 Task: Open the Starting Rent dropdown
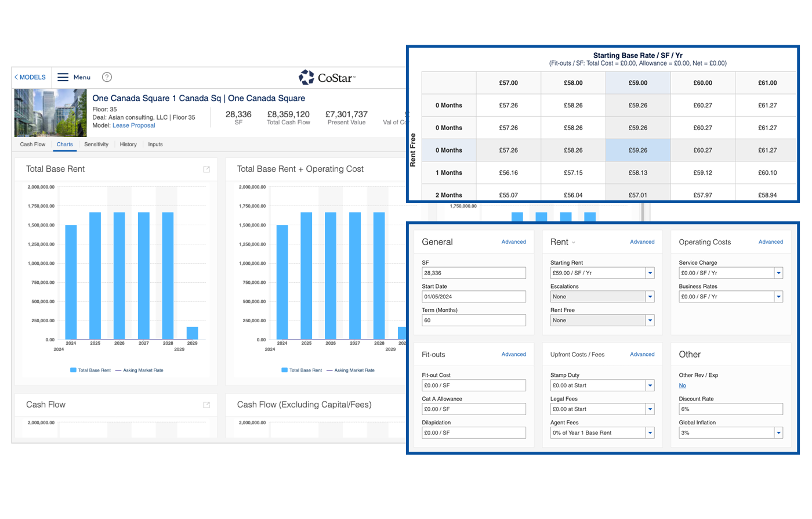[650, 273]
